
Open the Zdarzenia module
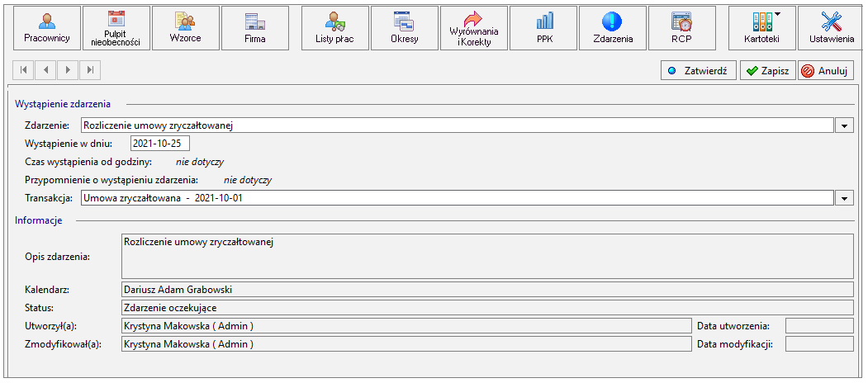click(613, 28)
